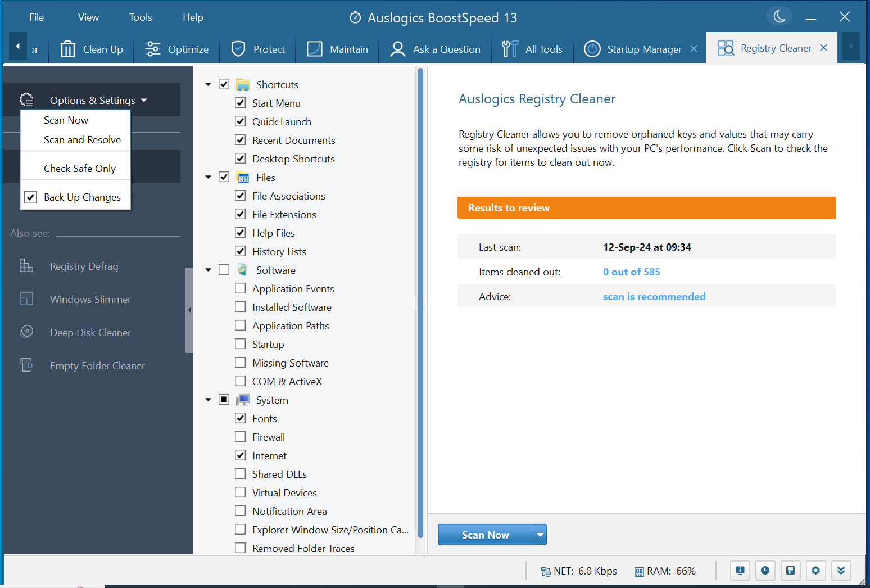Click the System computer icon

pyautogui.click(x=243, y=400)
